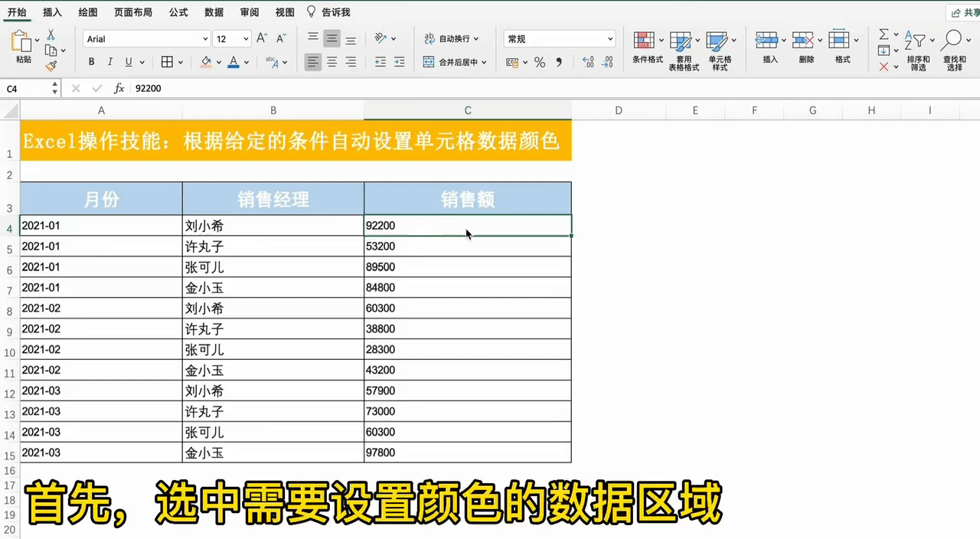Expand the font color dropdown arrow
This screenshot has height=539, width=980.
(247, 62)
